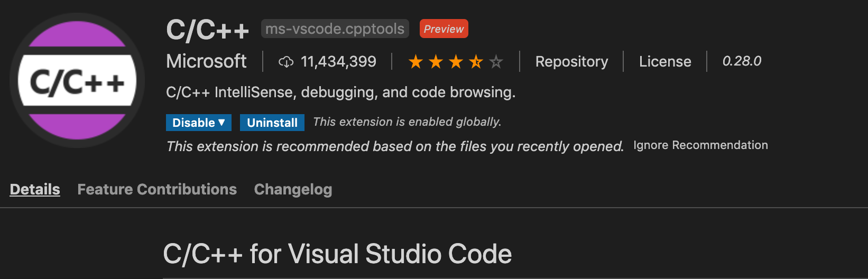Open the Repository link
The width and height of the screenshot is (868, 279).
point(571,62)
